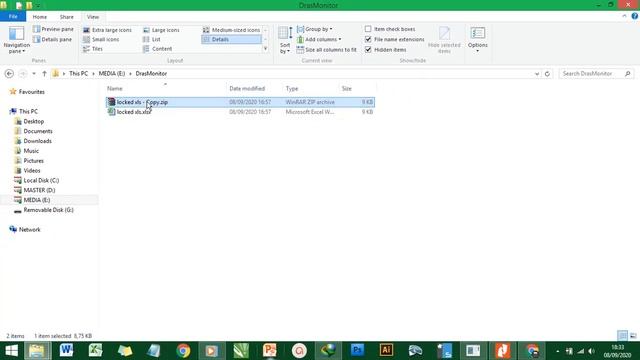The height and width of the screenshot is (360, 640).
Task: Switch to List layout
Action: [x=151, y=40]
